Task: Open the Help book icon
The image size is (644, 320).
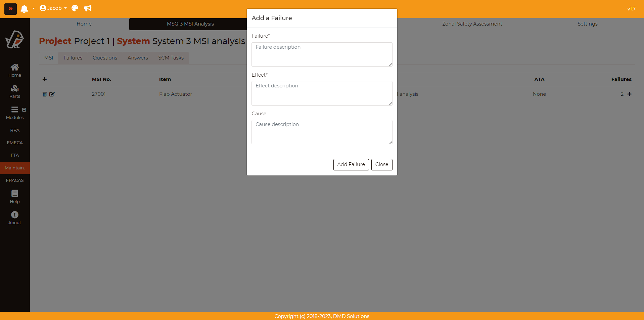Action: (15, 197)
